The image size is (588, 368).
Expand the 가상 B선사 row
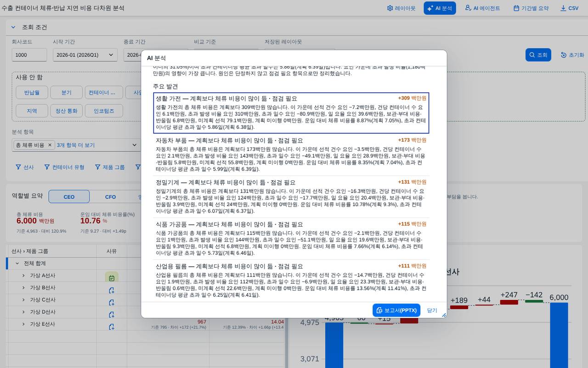click(x=23, y=287)
